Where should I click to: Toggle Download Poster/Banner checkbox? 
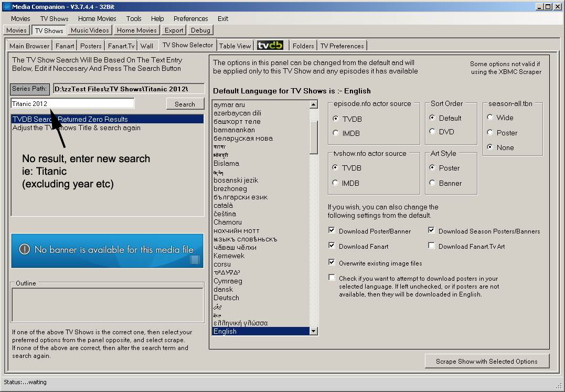point(332,230)
